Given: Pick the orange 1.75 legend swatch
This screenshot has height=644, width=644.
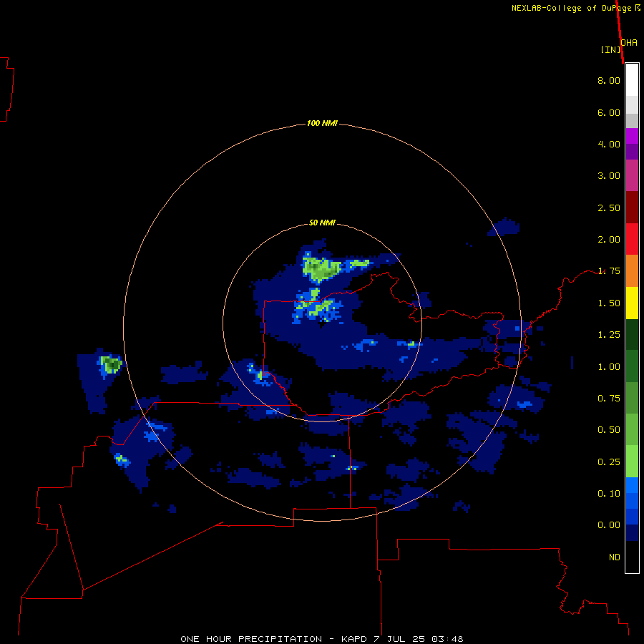Looking at the screenshot, I should pyautogui.click(x=632, y=271).
